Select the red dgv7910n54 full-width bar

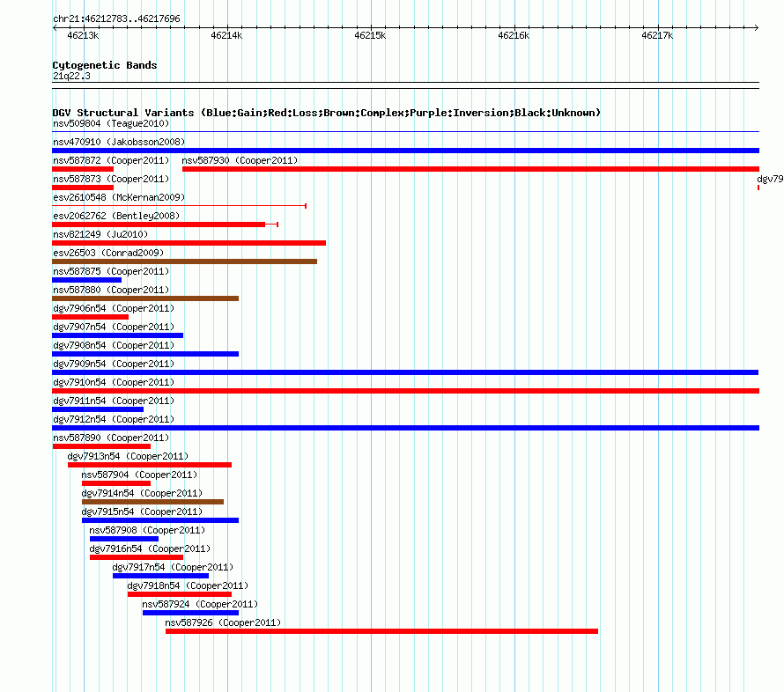coord(405,391)
